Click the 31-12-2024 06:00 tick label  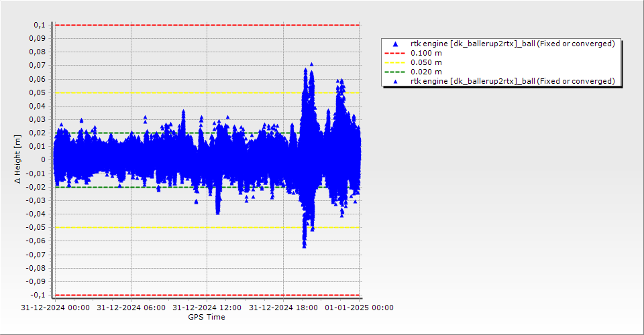point(130,308)
